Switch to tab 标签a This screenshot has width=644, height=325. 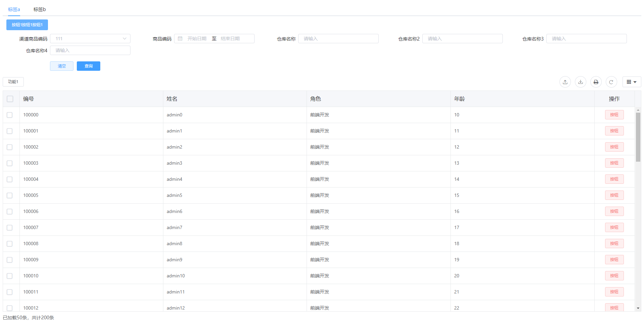14,9
